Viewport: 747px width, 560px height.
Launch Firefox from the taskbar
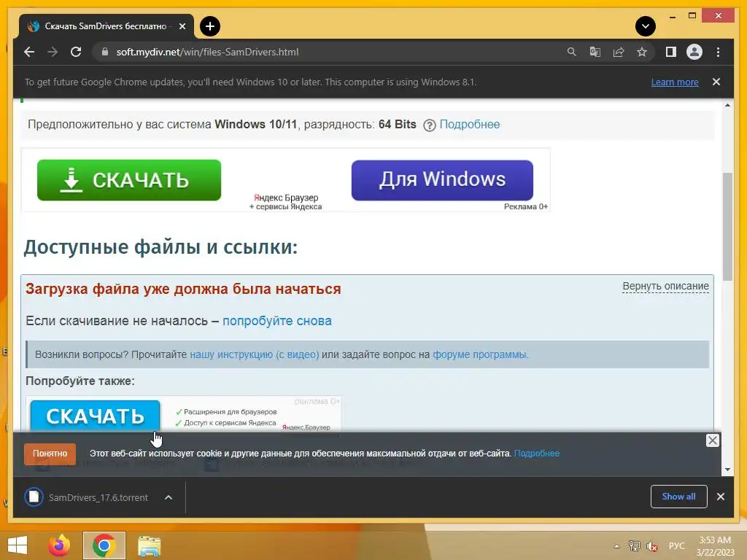pyautogui.click(x=59, y=545)
